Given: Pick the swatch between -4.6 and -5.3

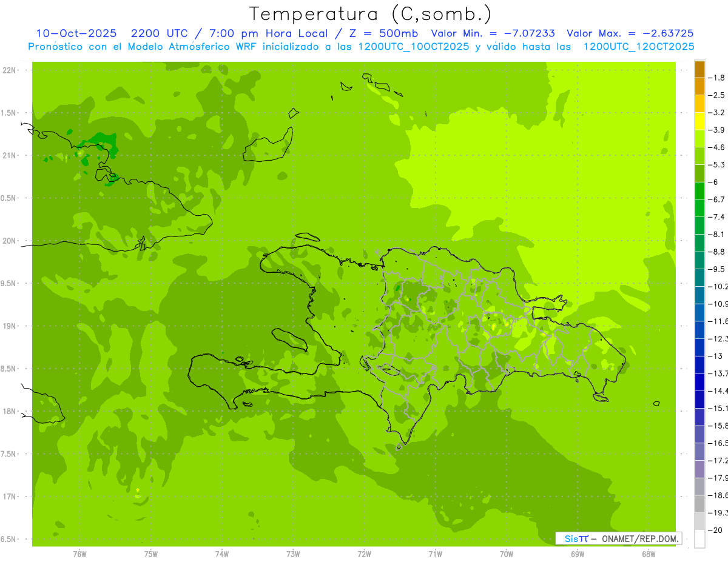Looking at the screenshot, I should click(x=699, y=156).
